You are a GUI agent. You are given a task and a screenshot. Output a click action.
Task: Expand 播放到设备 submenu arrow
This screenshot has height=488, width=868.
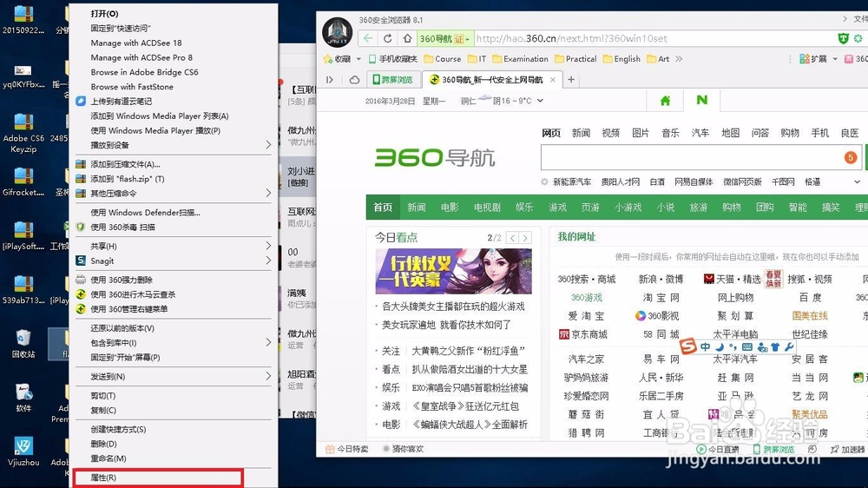[x=268, y=144]
